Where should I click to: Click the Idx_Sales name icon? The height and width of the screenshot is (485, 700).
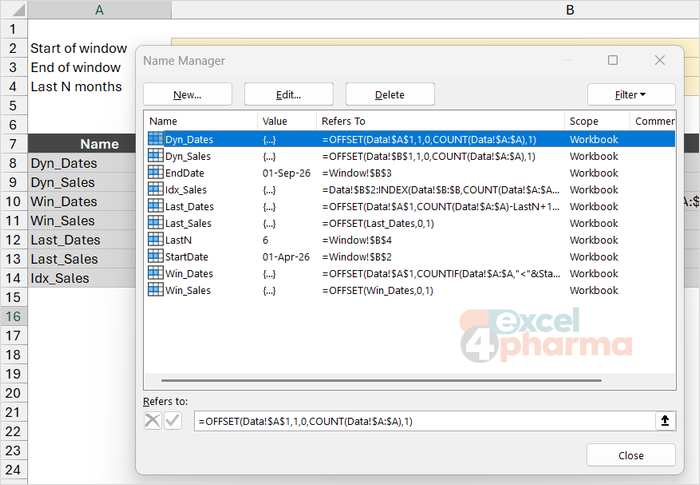[x=155, y=189]
